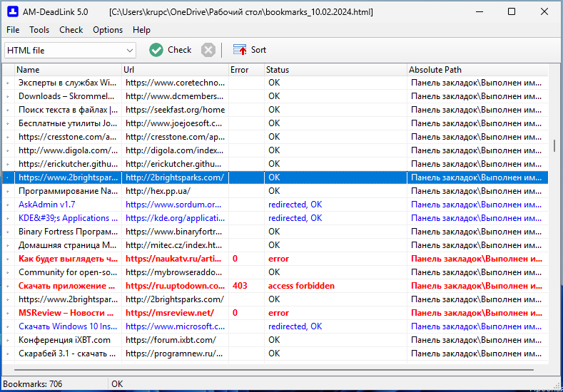
Task: Select the https://erickutcher.githu... name cell
Action: click(69, 164)
